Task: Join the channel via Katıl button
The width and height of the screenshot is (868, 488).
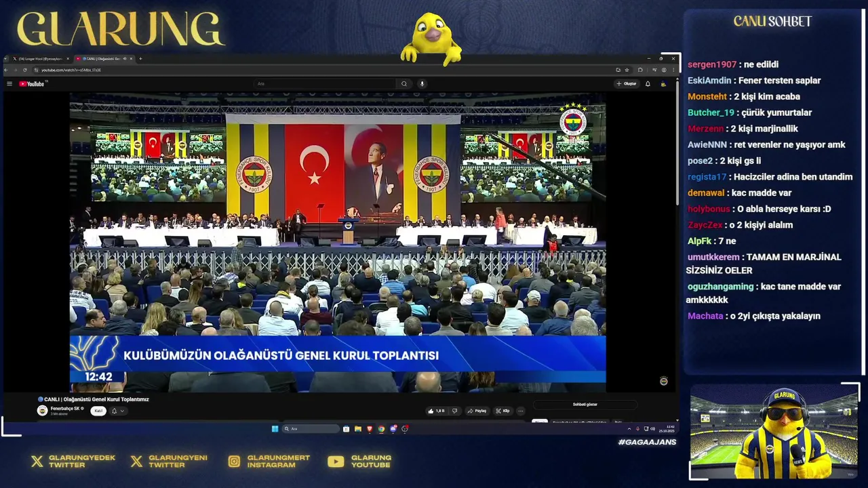Action: [x=98, y=411]
